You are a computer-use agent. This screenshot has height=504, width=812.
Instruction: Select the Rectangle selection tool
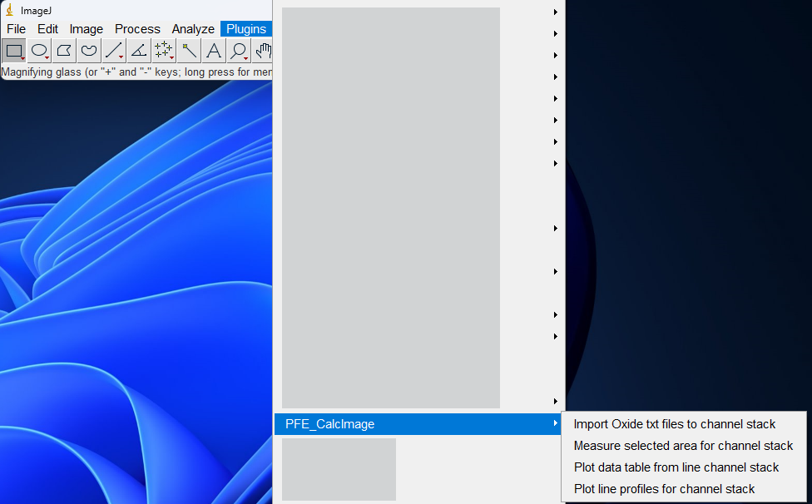14,51
